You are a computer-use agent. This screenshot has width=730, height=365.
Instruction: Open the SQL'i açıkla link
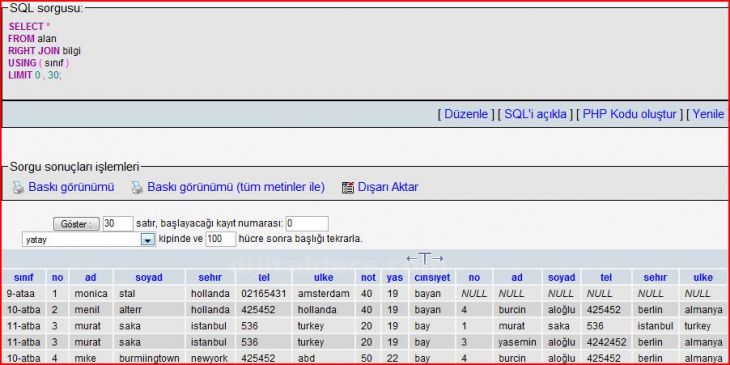(x=535, y=114)
